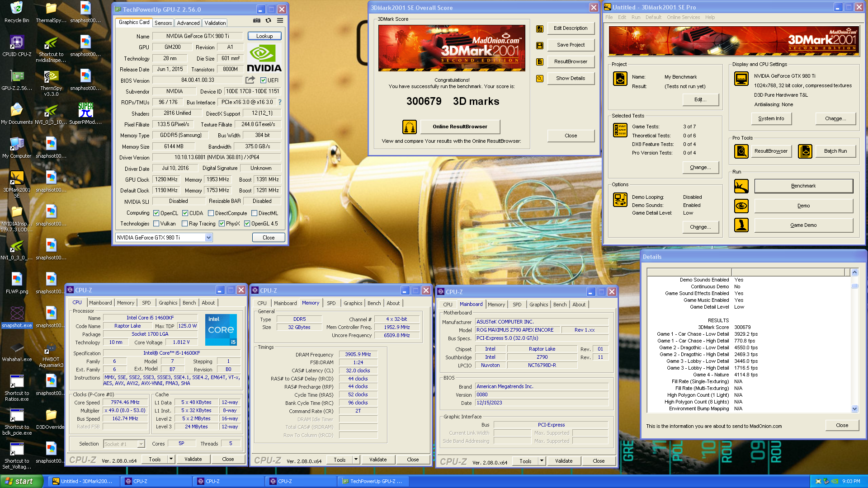868x488 pixels.
Task: Expand Tools dropdown arrow in CPU-Z Memory window
Action: point(356,460)
